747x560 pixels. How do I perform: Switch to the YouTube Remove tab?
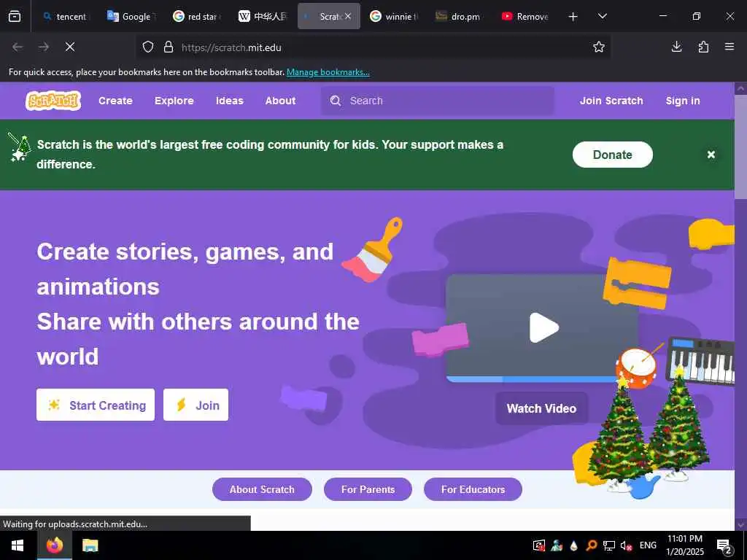[526, 16]
